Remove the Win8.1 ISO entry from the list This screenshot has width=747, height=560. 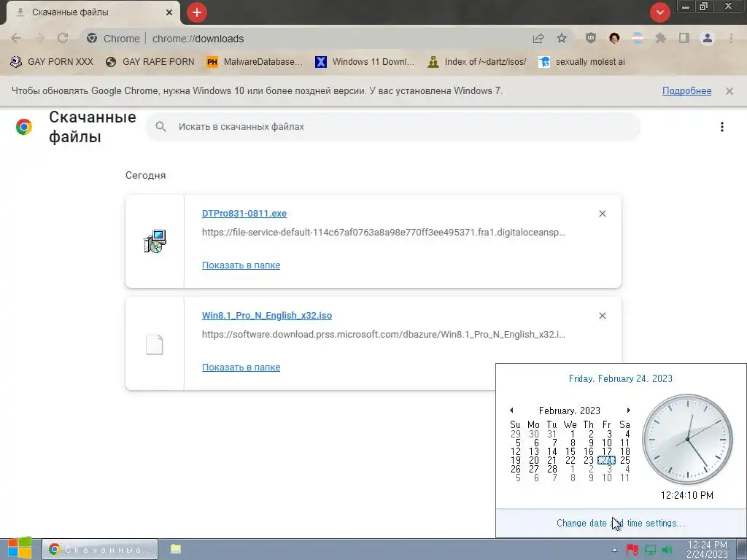click(602, 316)
